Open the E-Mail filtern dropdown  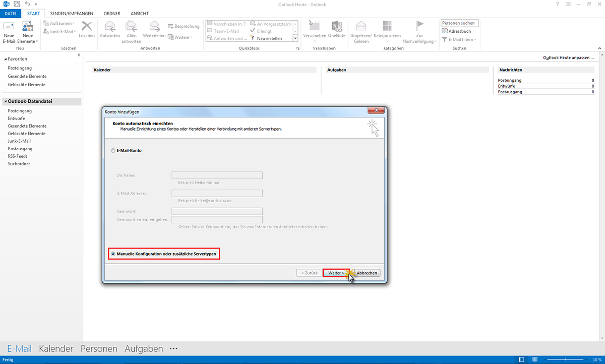(459, 39)
